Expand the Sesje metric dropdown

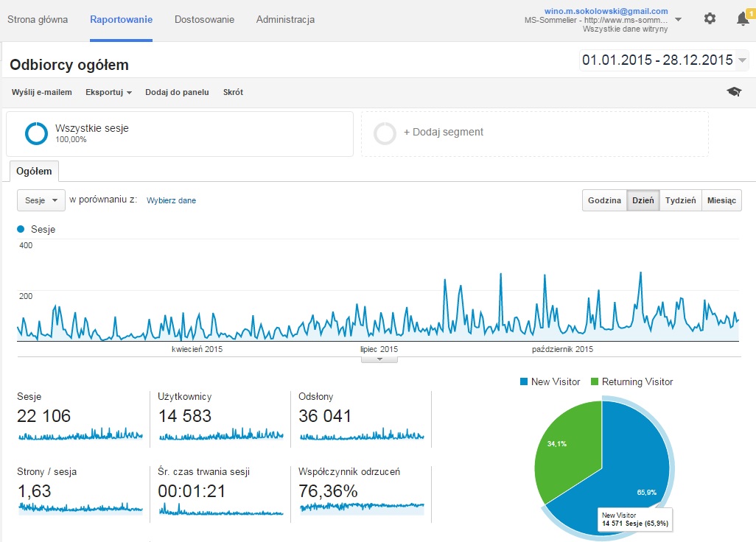(x=41, y=200)
